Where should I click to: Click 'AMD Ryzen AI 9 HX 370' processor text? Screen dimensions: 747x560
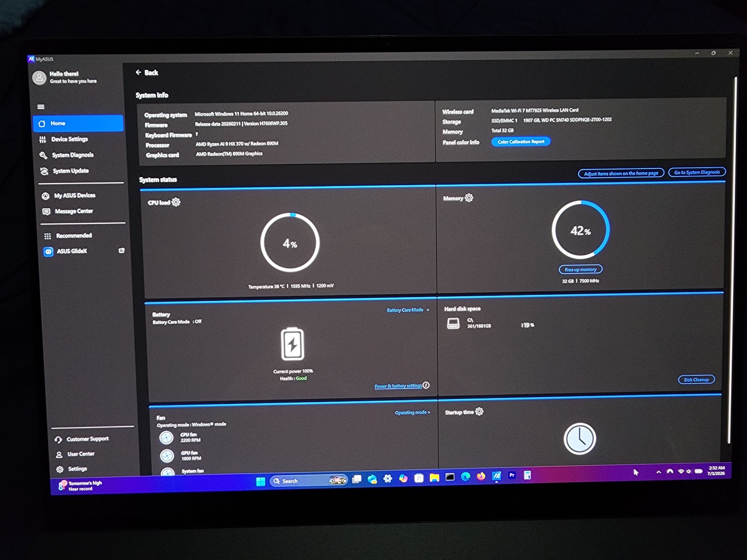pos(237,144)
